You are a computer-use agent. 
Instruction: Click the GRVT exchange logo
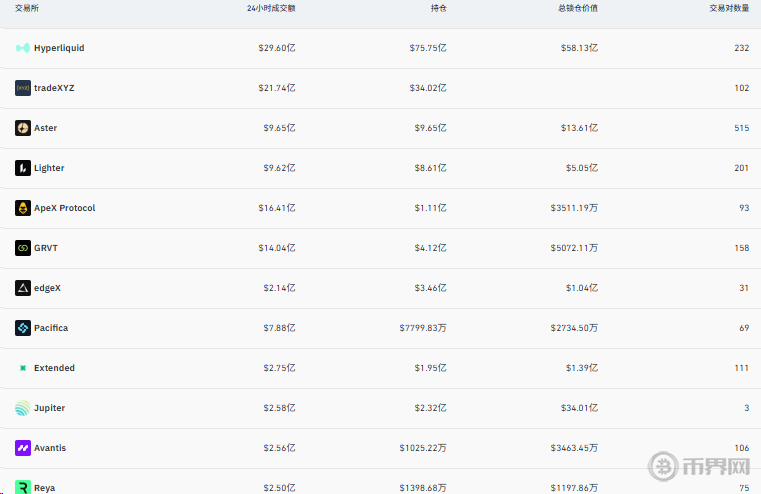[x=23, y=248]
